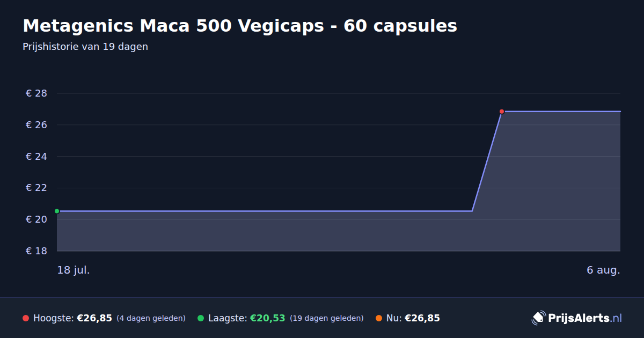The height and width of the screenshot is (338, 644).
Task: Click the € 24 axis label
Action: (36, 157)
